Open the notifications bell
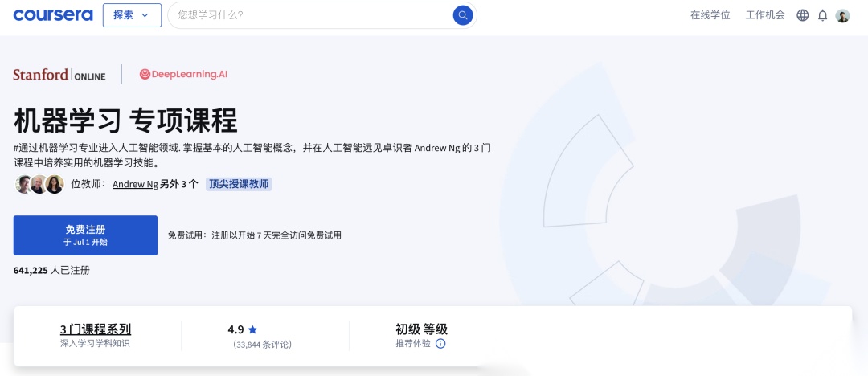The image size is (868, 376). (x=823, y=15)
